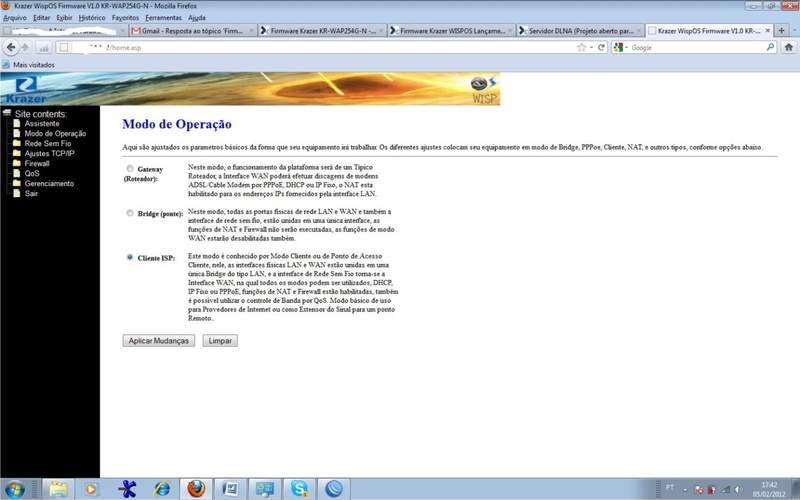Open Ajustes TCP/IP in sidebar
This screenshot has width=800, height=500.
coord(49,154)
